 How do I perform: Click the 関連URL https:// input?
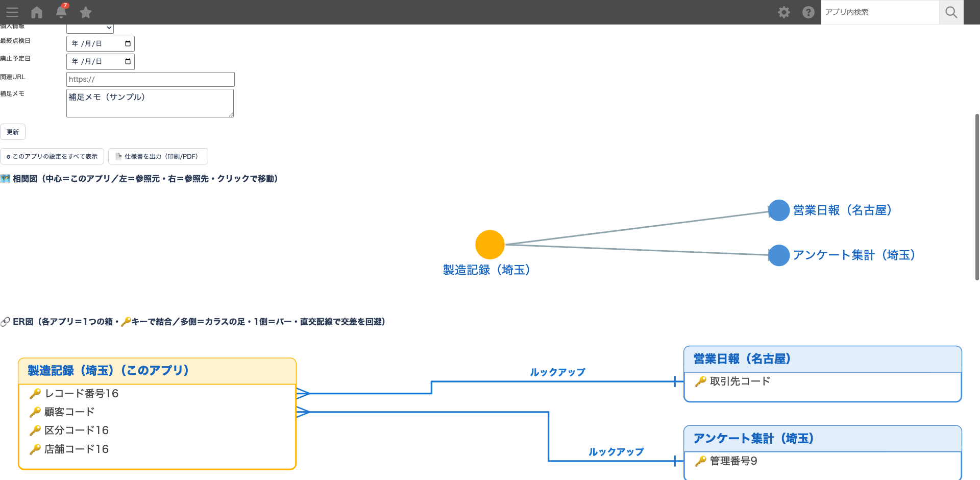click(151, 79)
